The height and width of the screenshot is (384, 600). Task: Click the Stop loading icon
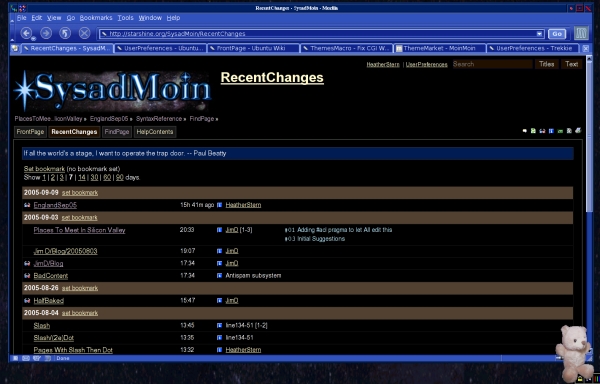coord(84,33)
